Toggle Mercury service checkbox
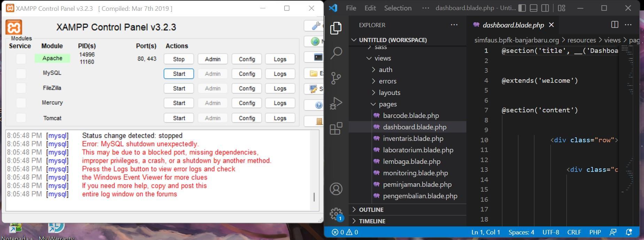 21,103
